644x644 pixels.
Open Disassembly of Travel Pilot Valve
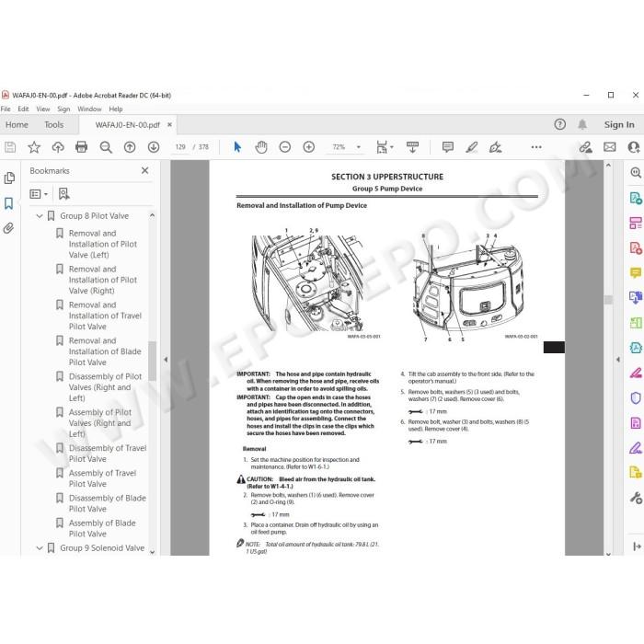pyautogui.click(x=108, y=453)
